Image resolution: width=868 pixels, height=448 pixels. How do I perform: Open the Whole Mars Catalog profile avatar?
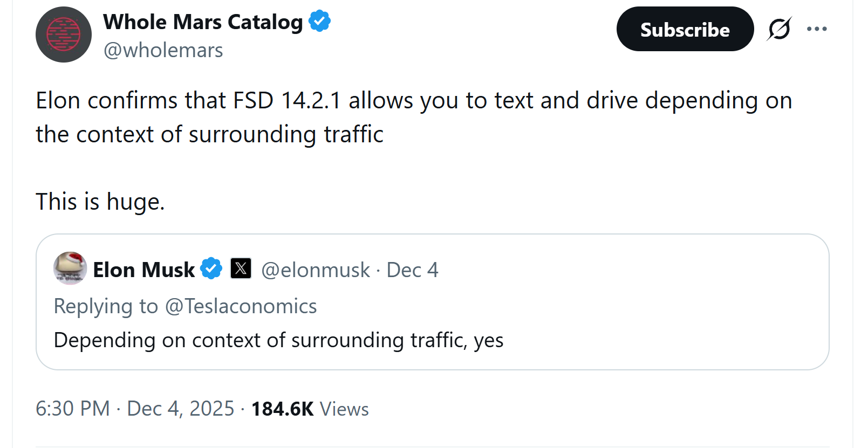tap(64, 35)
